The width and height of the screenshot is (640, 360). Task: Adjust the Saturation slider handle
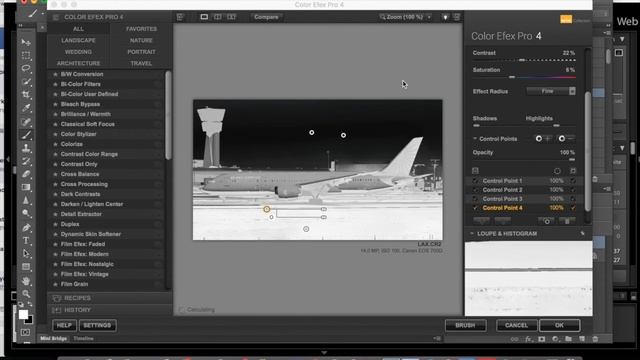[x=512, y=77]
